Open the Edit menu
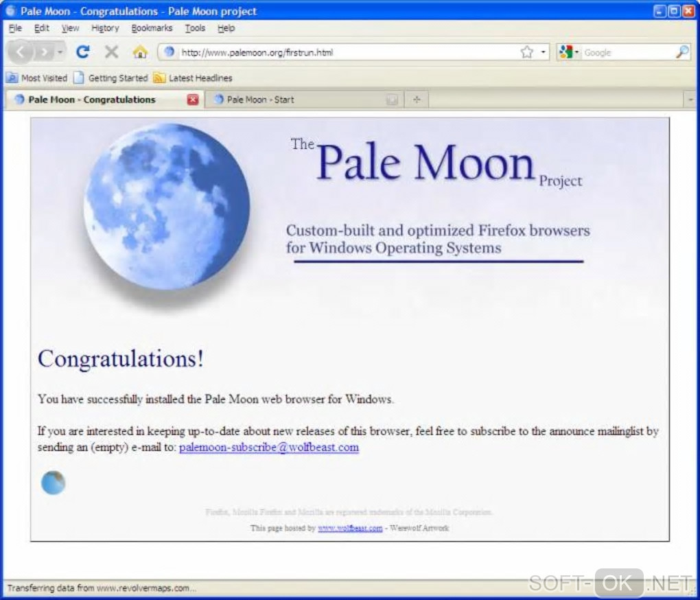 pyautogui.click(x=41, y=28)
